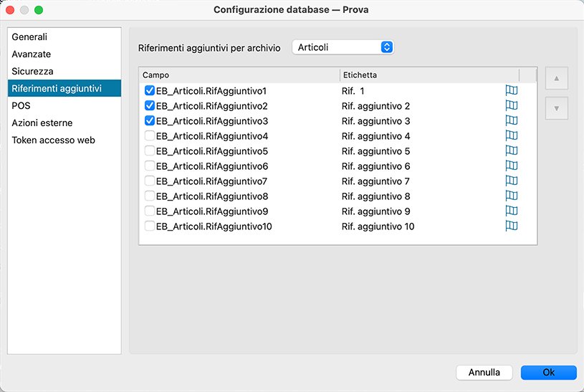This screenshot has height=392, width=584.
Task: Select Azioni esterne in the sidebar
Action: pyautogui.click(x=42, y=123)
